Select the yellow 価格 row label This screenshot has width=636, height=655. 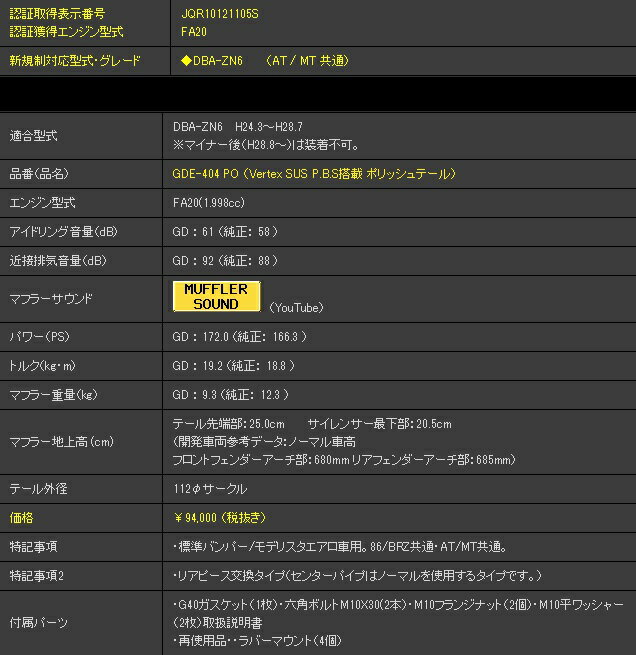pyautogui.click(x=21, y=519)
